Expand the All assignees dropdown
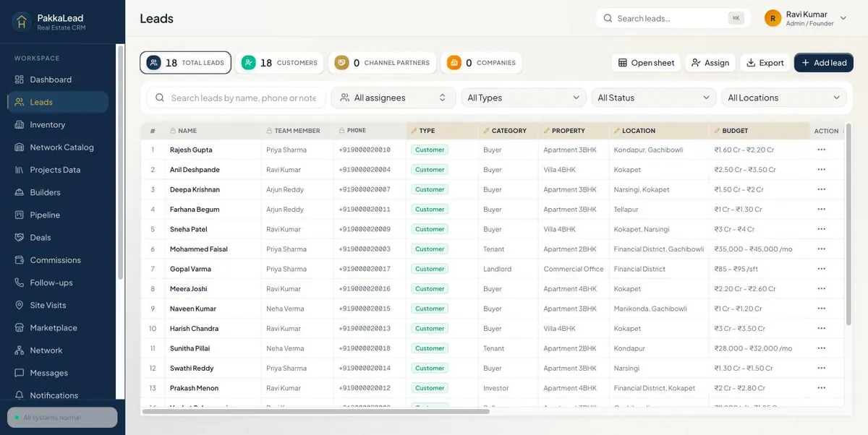This screenshot has height=435, width=868. (393, 98)
